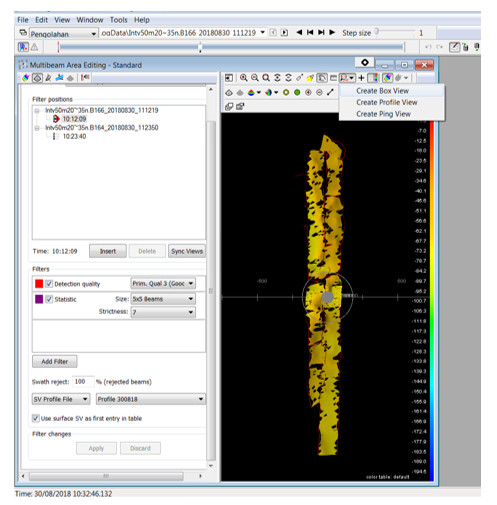Click the solid green circle icon

(297, 93)
